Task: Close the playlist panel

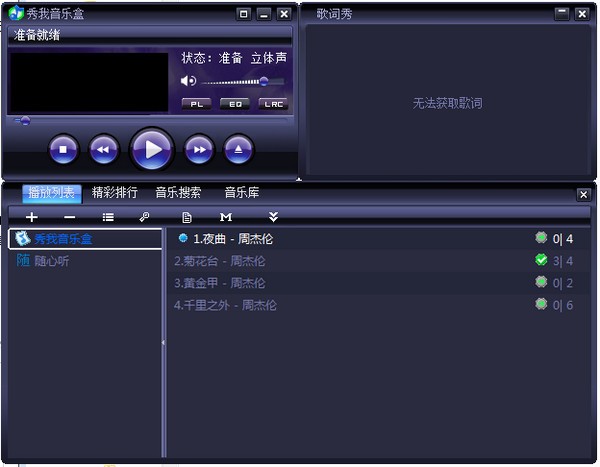Action: pyautogui.click(x=583, y=194)
